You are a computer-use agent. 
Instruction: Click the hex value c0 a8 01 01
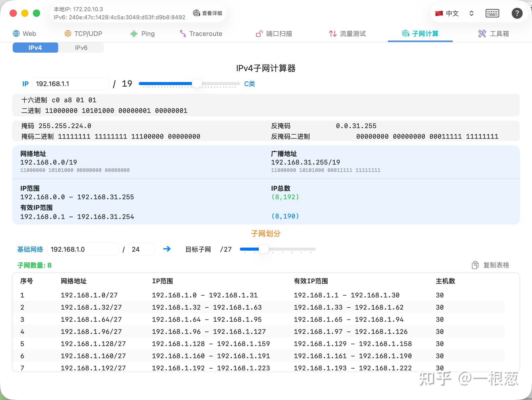click(74, 100)
